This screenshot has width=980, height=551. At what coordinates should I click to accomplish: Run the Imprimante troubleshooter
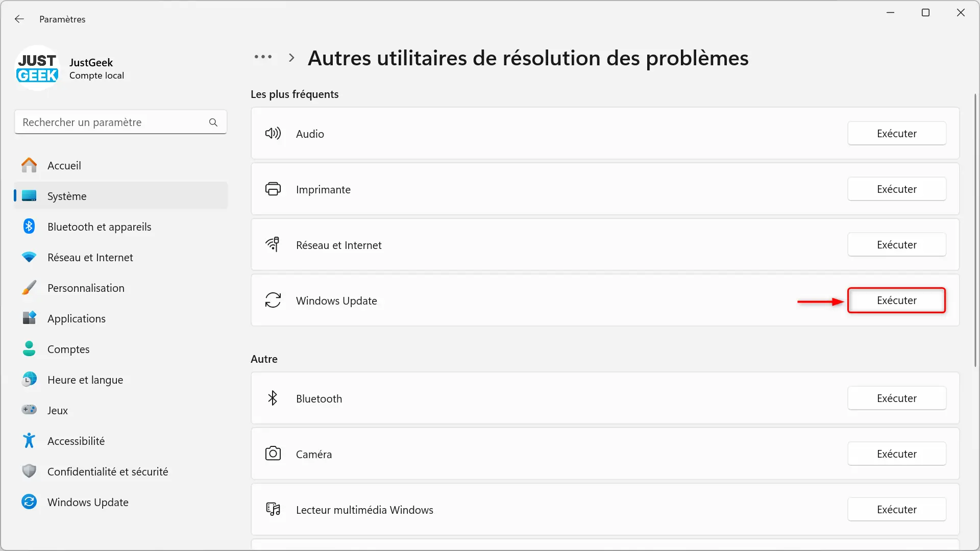[x=897, y=189]
